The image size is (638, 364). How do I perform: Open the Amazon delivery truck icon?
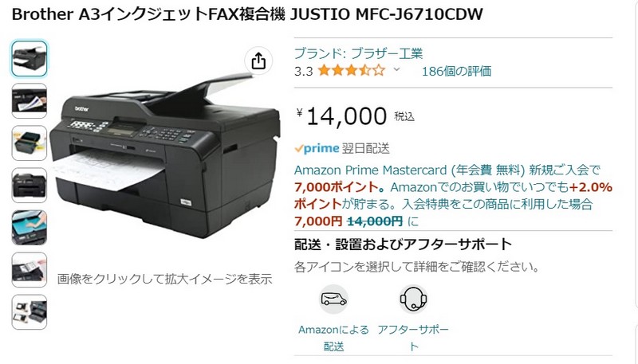(x=333, y=299)
